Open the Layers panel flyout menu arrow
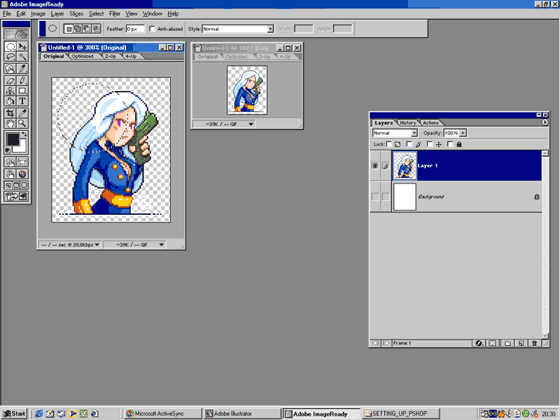This screenshot has width=560, height=420. (544, 122)
